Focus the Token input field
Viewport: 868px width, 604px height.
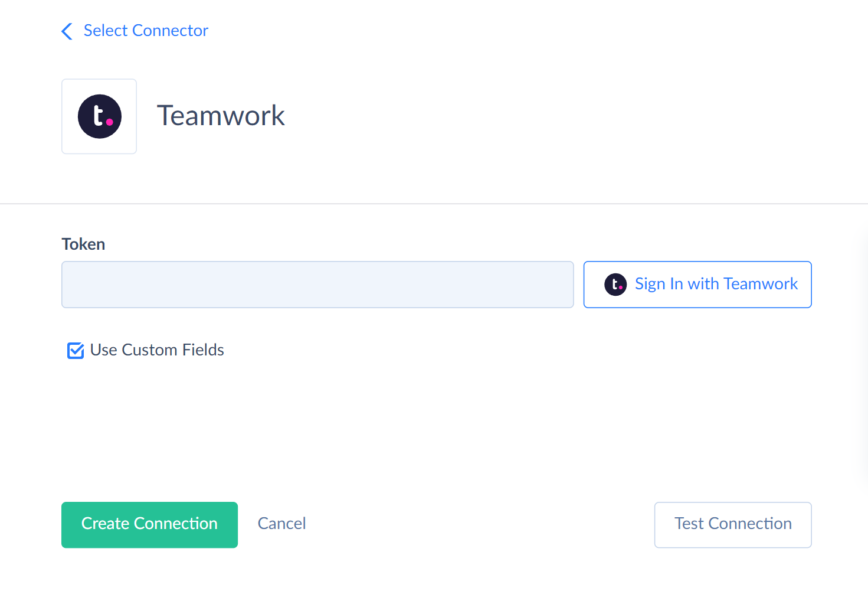click(317, 285)
